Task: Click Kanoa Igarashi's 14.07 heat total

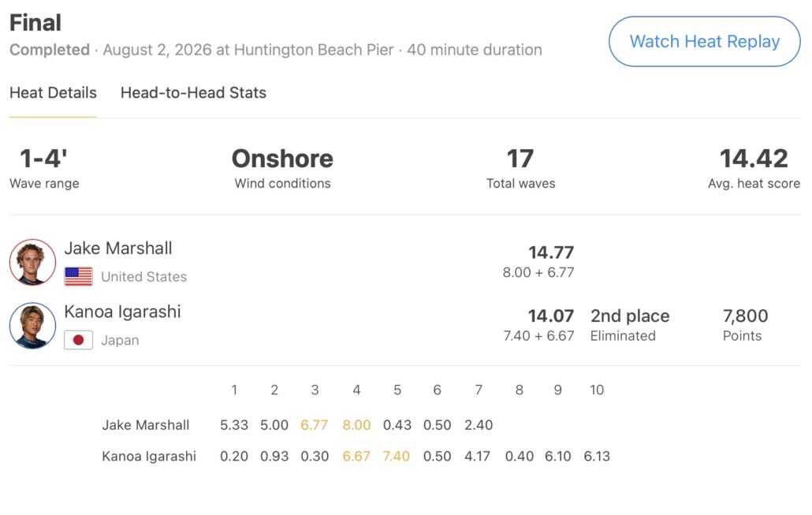Action: pos(551,315)
